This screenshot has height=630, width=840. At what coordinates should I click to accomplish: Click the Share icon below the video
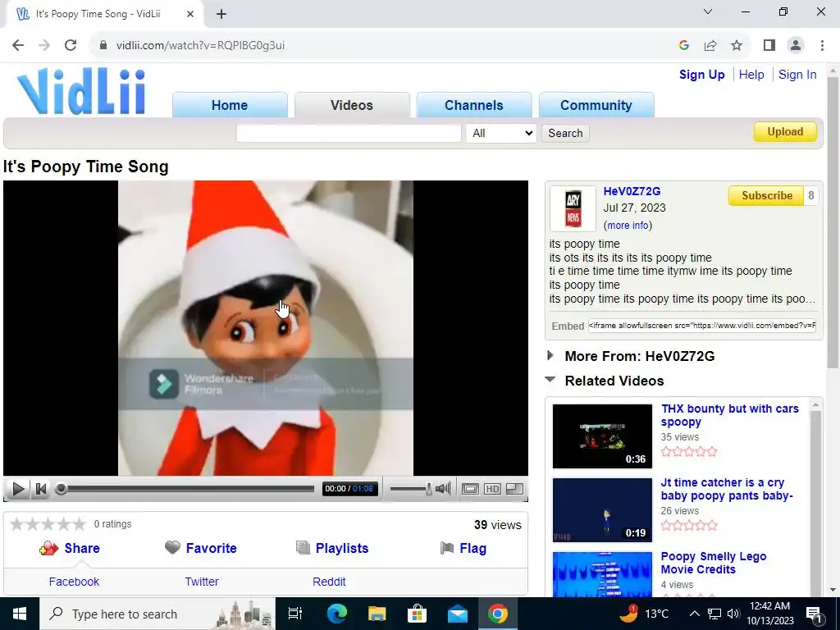[48, 548]
